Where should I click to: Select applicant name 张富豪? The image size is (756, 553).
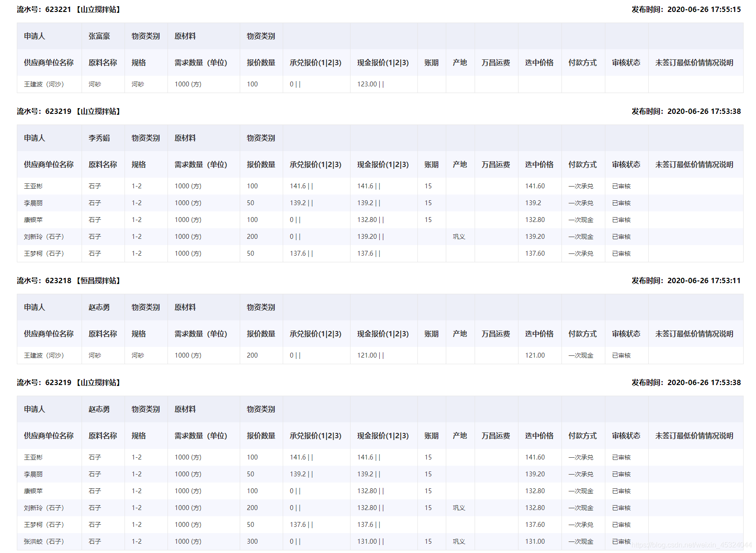99,36
